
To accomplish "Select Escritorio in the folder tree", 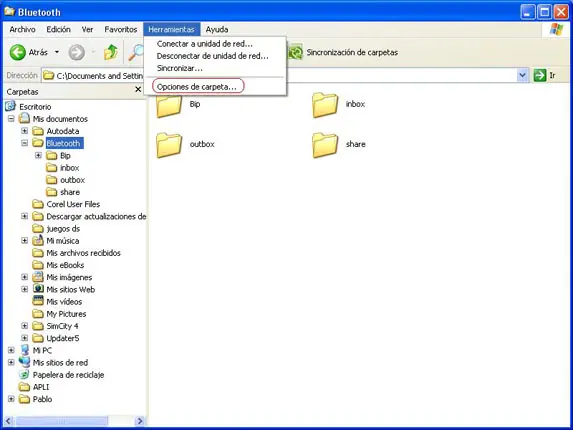I will click(x=35, y=107).
